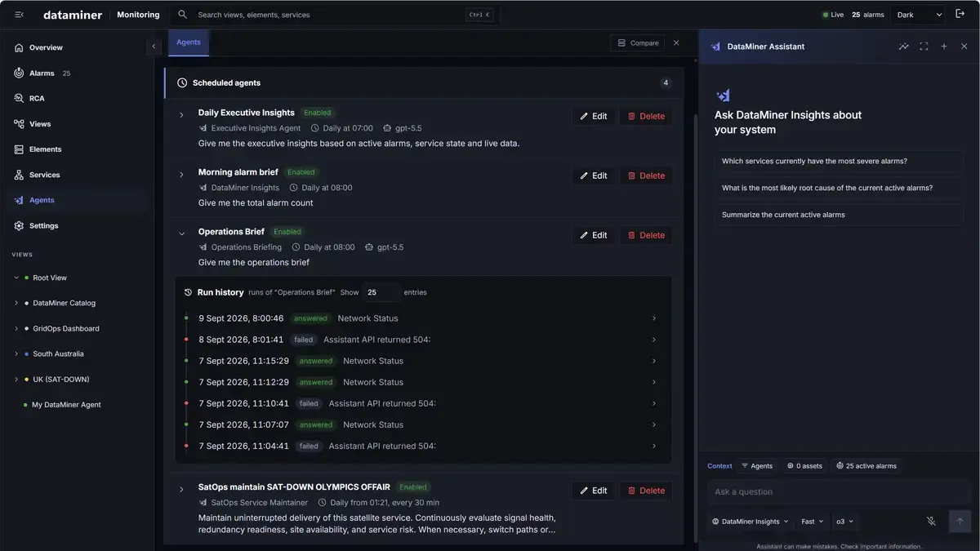
Task: Toggle the Agents context chip
Action: (757, 466)
